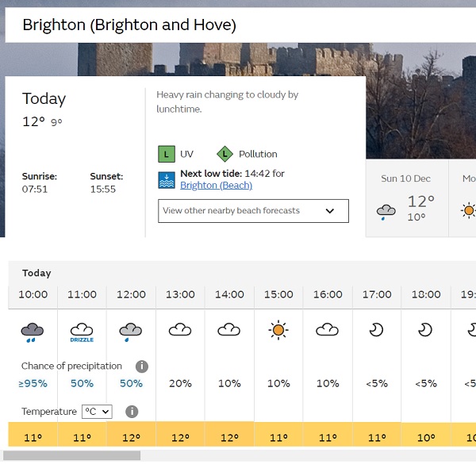The width and height of the screenshot is (476, 472).
Task: Click the 10:00 heavy rain cloud icon
Action: point(33,332)
